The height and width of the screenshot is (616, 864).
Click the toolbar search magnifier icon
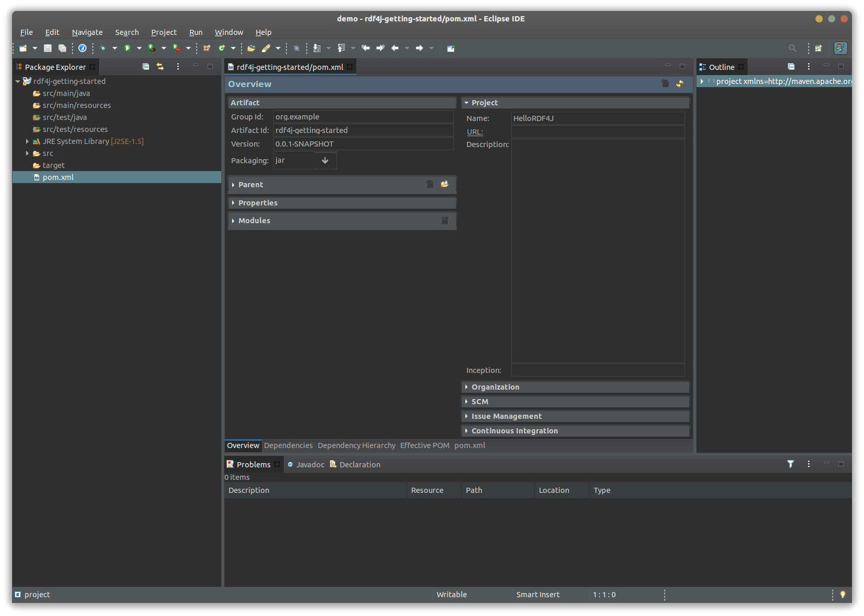793,49
